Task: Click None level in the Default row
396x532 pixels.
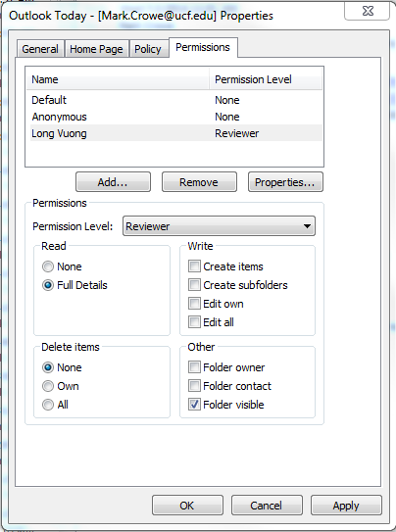Action: [x=227, y=100]
